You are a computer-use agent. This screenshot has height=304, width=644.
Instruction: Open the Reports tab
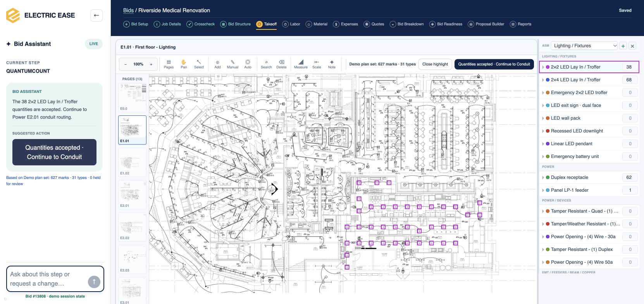tap(521, 24)
